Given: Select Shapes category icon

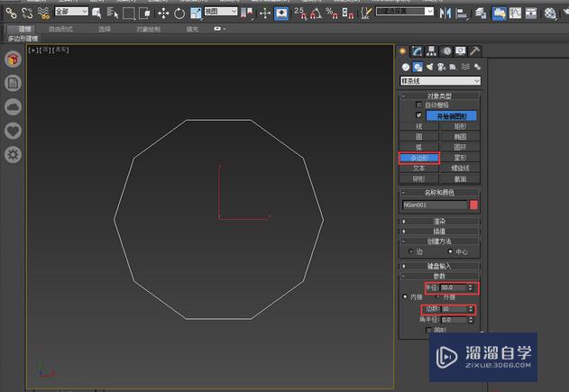Looking at the screenshot, I should tap(418, 67).
